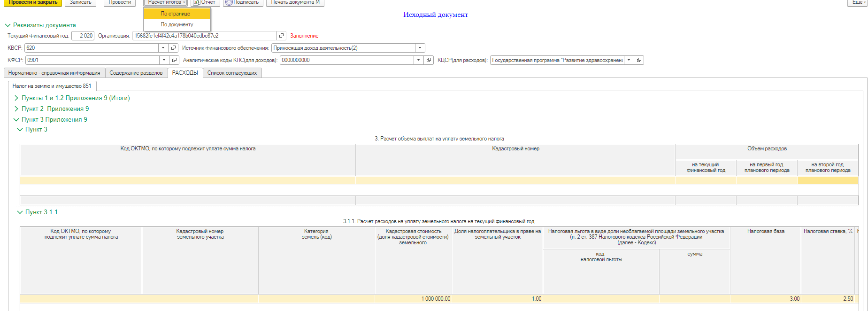Click the open-form icon next to КВСР
Image resolution: width=868 pixels, height=311 pixels.
click(x=174, y=48)
